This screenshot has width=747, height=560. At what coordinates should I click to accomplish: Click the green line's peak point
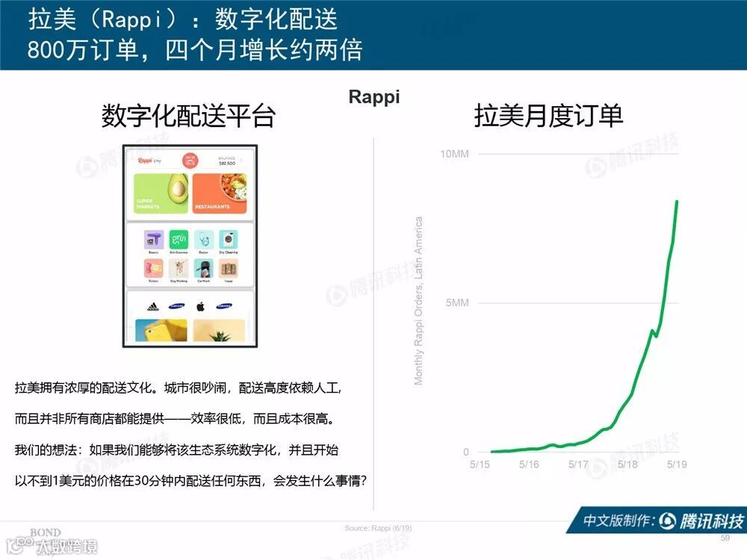pos(677,202)
